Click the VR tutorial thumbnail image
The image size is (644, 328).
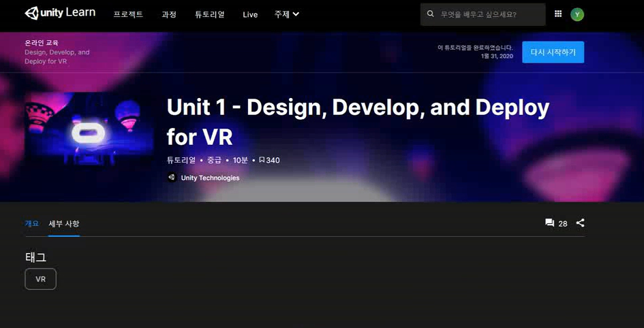point(89,129)
